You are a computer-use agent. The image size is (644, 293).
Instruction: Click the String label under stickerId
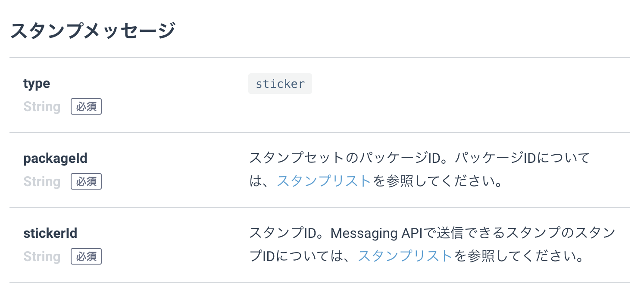point(42,256)
